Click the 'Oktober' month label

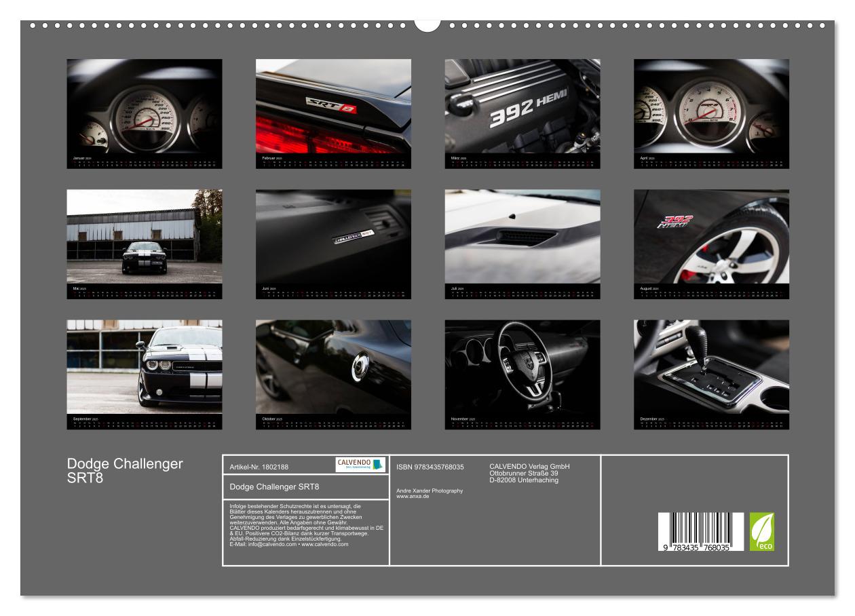tap(269, 419)
